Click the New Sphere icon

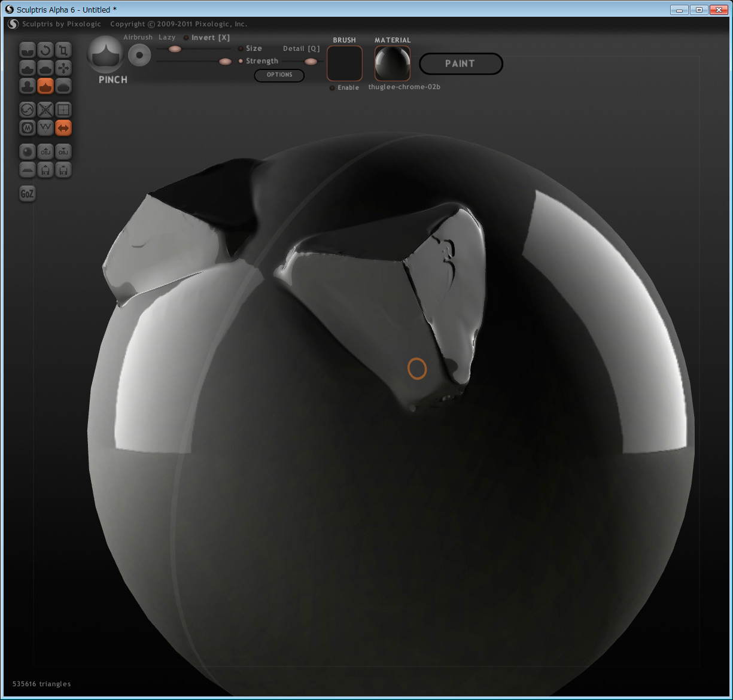pyautogui.click(x=28, y=152)
